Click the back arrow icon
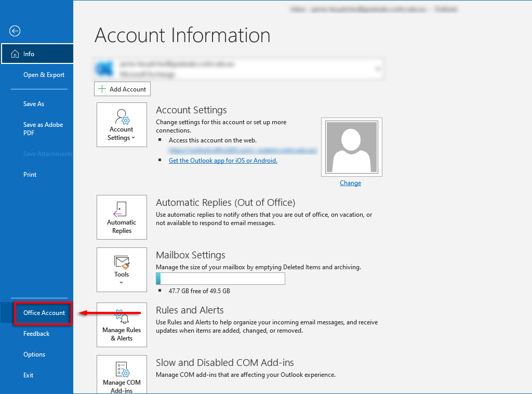The width and height of the screenshot is (532, 394). click(x=15, y=31)
